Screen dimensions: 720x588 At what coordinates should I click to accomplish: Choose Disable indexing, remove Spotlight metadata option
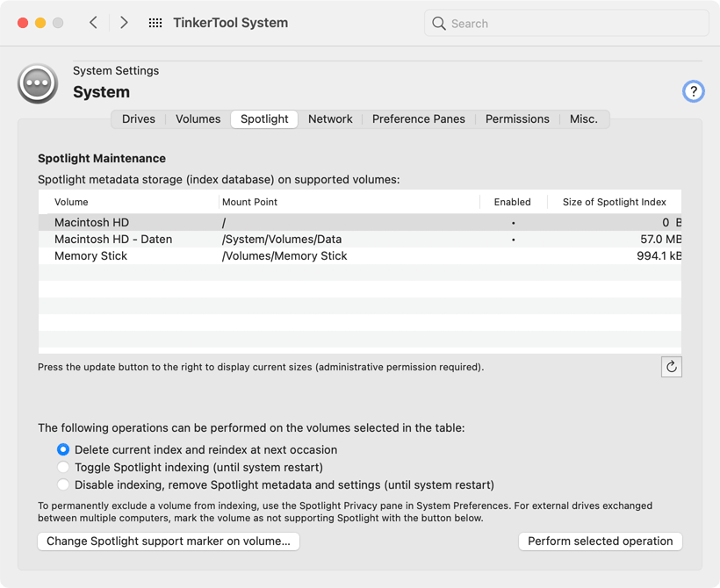(63, 484)
